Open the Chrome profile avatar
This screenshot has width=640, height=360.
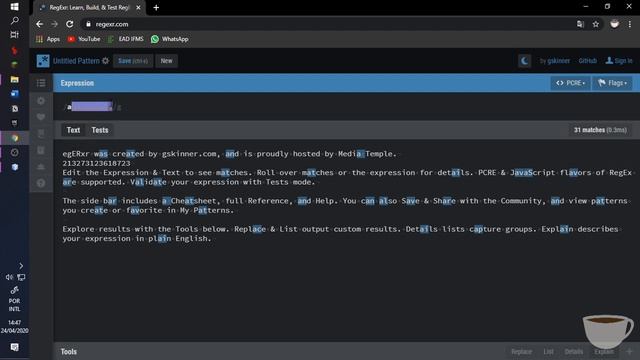click(x=614, y=24)
